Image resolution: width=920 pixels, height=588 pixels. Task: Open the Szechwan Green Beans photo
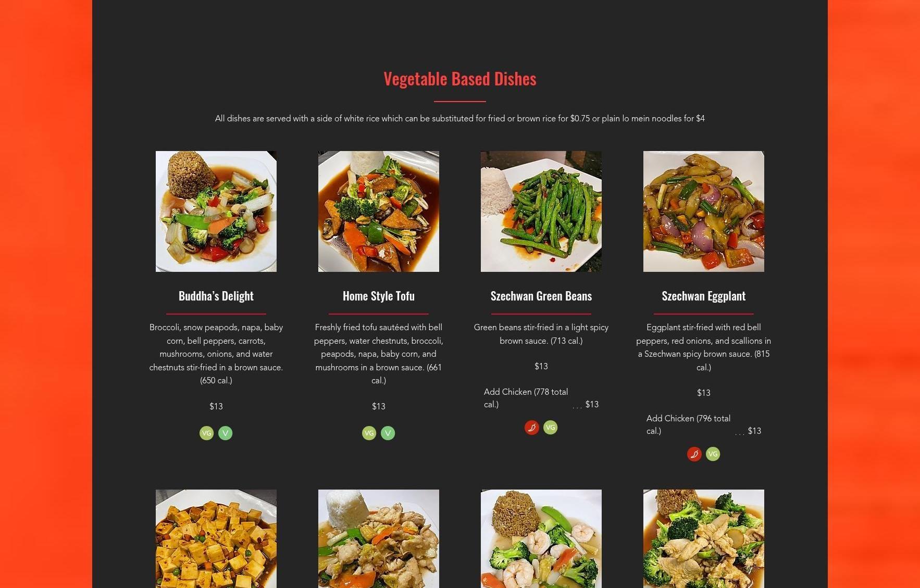(x=541, y=211)
